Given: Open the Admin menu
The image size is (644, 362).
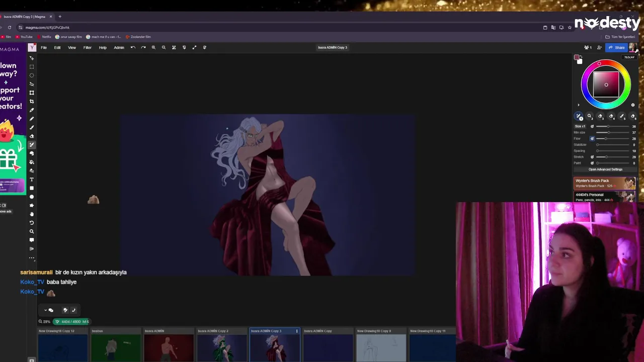Looking at the screenshot, I should [119, 47].
